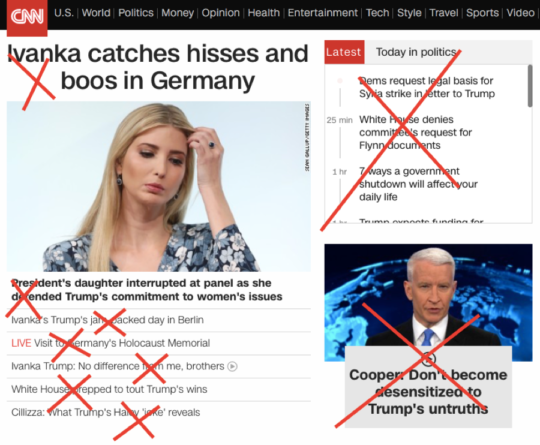
Task: Open the White House denies Flynn documents story
Action: tap(415, 132)
